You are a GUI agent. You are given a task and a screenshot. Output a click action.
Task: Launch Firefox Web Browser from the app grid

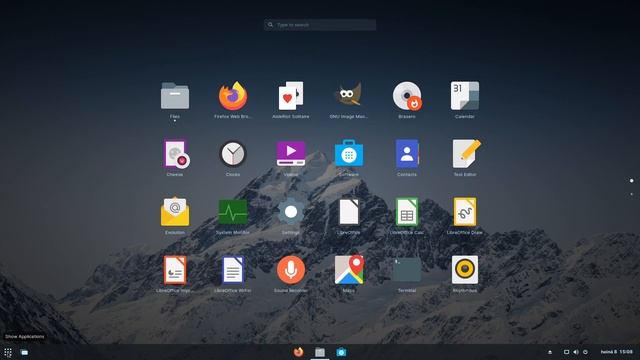(233, 96)
